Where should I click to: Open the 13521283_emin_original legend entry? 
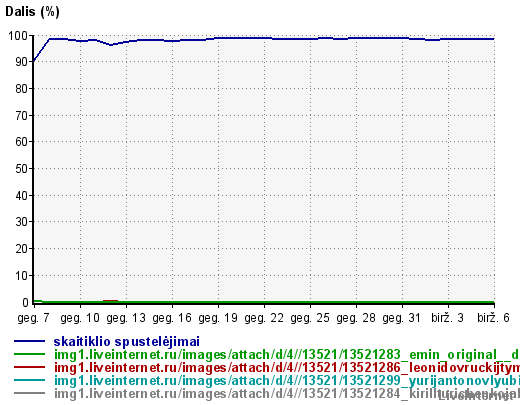pos(287,355)
